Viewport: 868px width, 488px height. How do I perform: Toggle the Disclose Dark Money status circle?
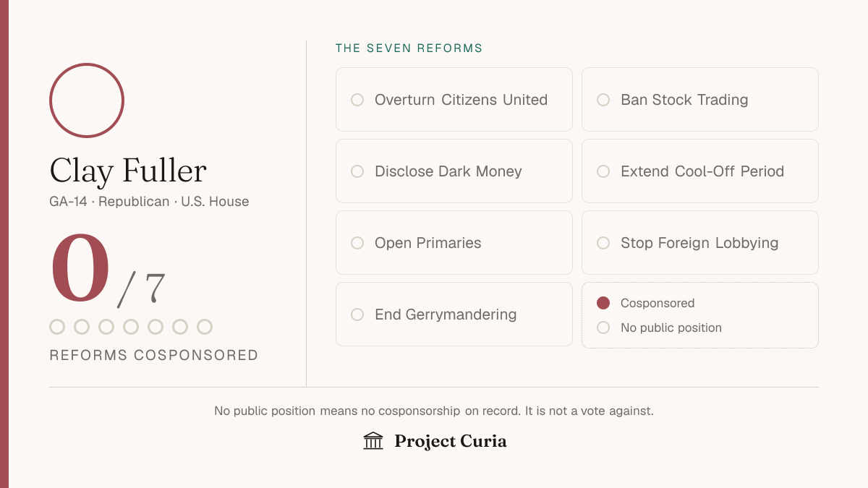357,171
